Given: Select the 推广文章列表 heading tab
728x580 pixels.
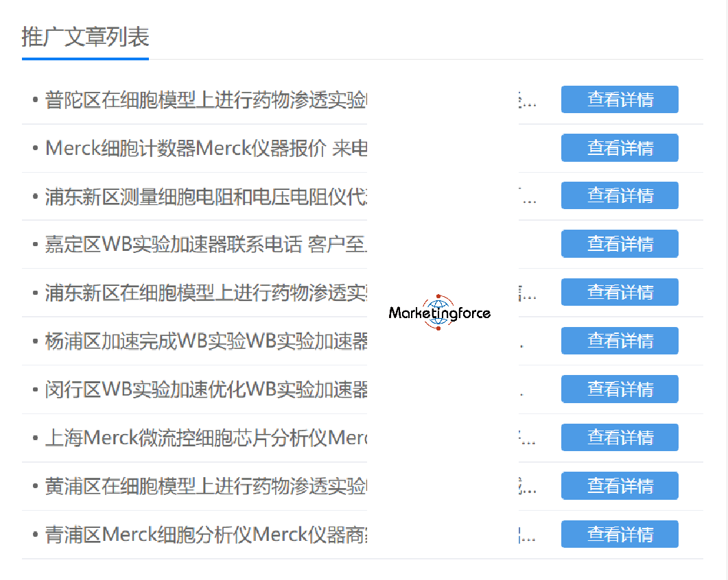Looking at the screenshot, I should point(86,37).
